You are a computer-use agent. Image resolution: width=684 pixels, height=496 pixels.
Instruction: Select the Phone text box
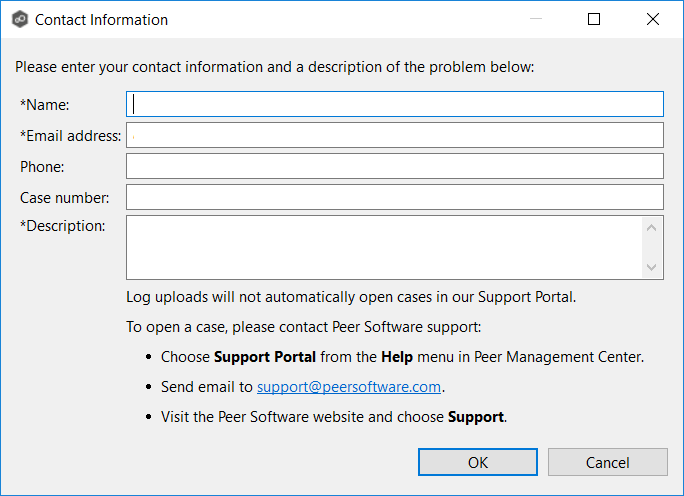pyautogui.click(x=394, y=166)
